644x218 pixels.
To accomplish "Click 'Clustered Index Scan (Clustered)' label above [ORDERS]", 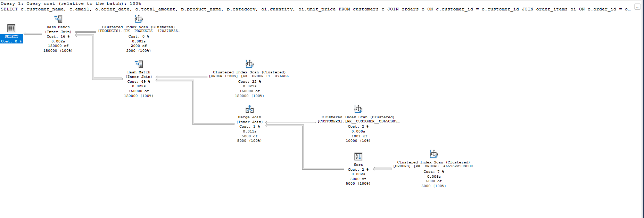I will (434, 162).
